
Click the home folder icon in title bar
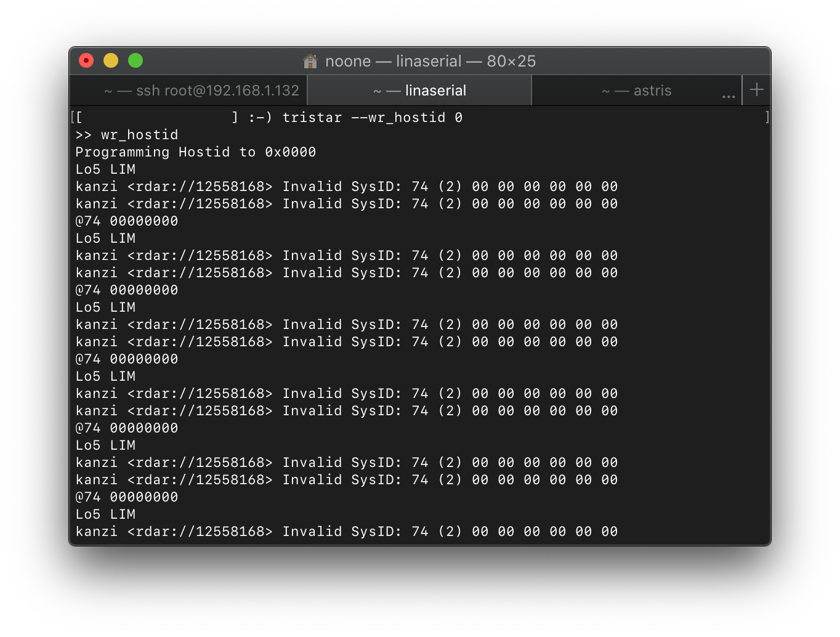310,61
